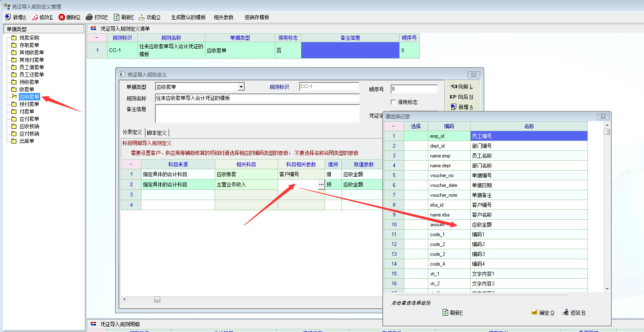
Task: Click the 确定 button in selection dialog
Action: (x=543, y=313)
